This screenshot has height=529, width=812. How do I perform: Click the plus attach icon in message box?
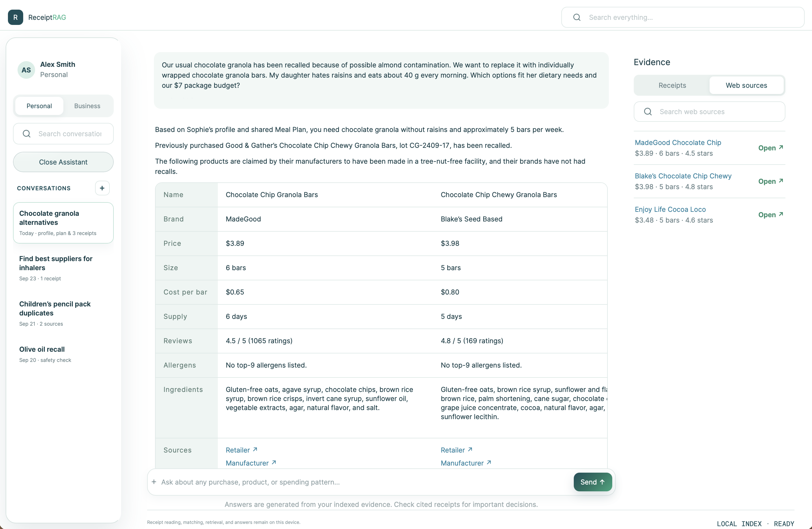tap(154, 482)
